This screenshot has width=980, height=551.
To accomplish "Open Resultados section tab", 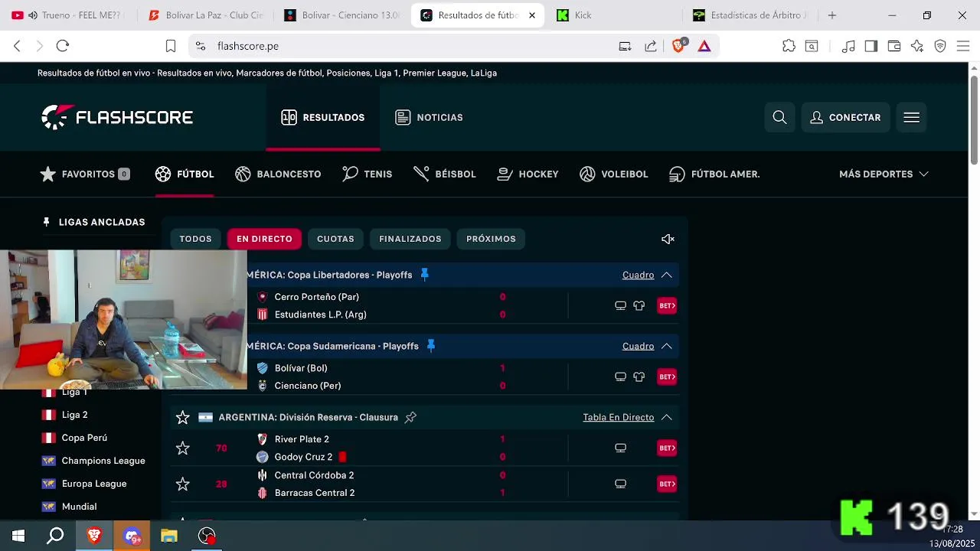I will 322,117.
